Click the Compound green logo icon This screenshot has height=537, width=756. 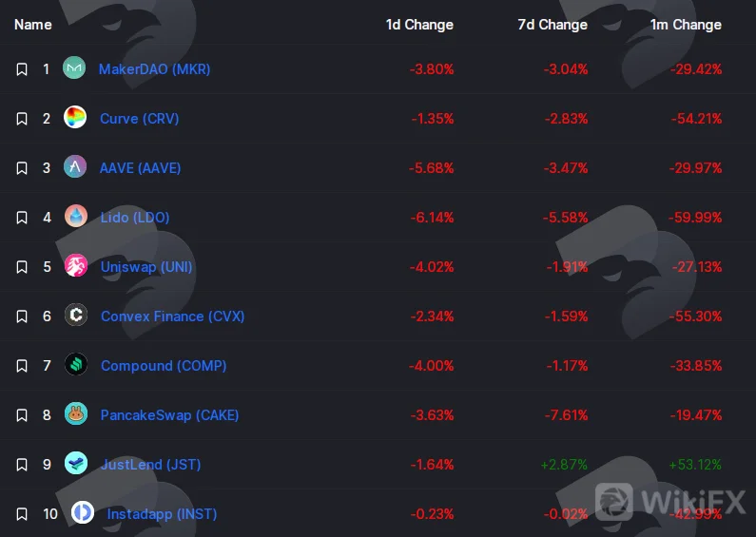76,364
